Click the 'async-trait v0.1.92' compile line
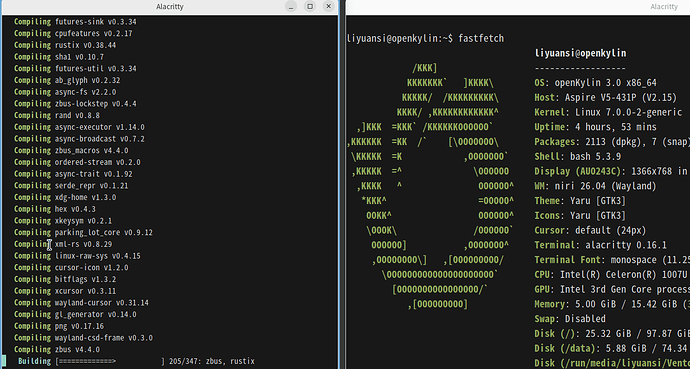This screenshot has height=369, width=690. click(x=73, y=174)
